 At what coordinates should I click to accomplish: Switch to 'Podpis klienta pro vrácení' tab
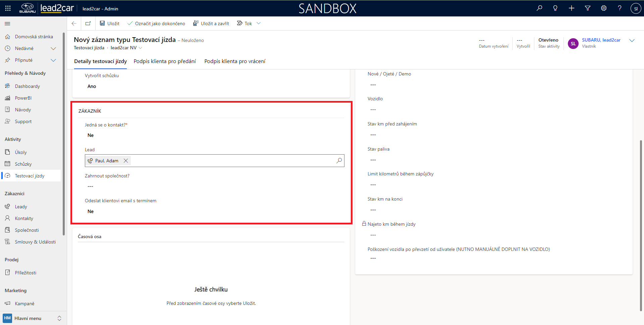[235, 61]
